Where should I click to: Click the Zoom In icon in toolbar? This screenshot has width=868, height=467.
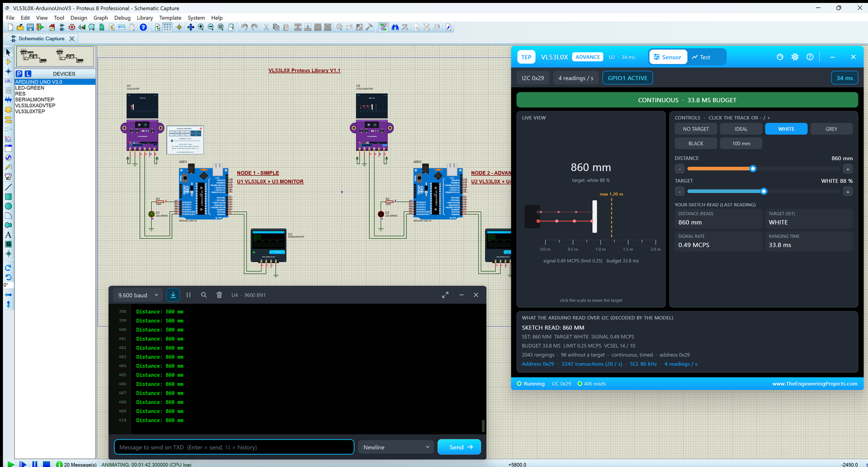201,27
